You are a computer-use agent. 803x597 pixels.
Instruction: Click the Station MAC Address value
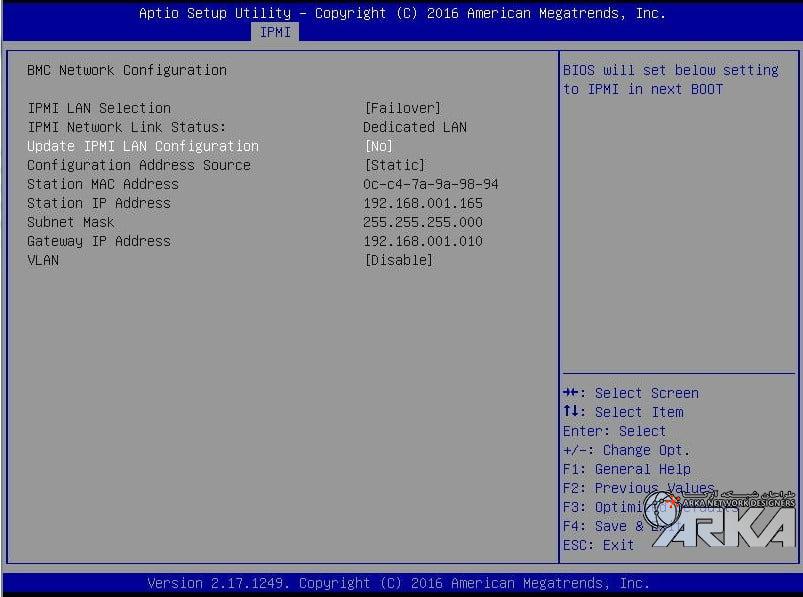430,184
